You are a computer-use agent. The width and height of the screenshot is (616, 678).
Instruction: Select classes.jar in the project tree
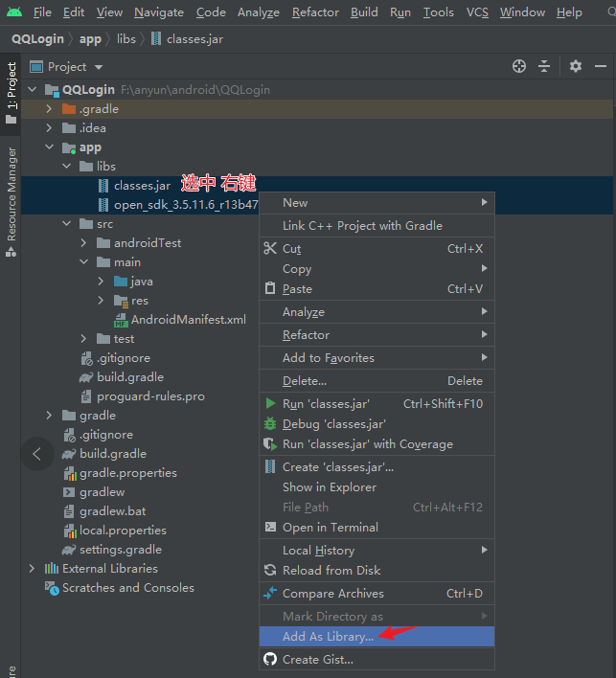pyautogui.click(x=143, y=186)
